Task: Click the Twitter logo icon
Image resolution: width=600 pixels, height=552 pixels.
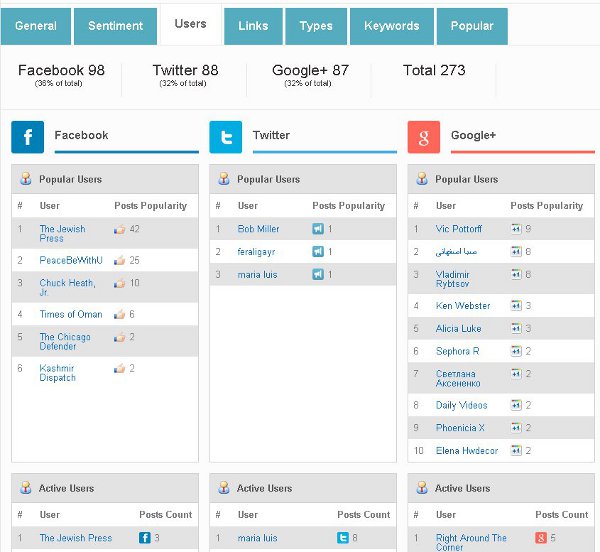Action: (x=226, y=137)
